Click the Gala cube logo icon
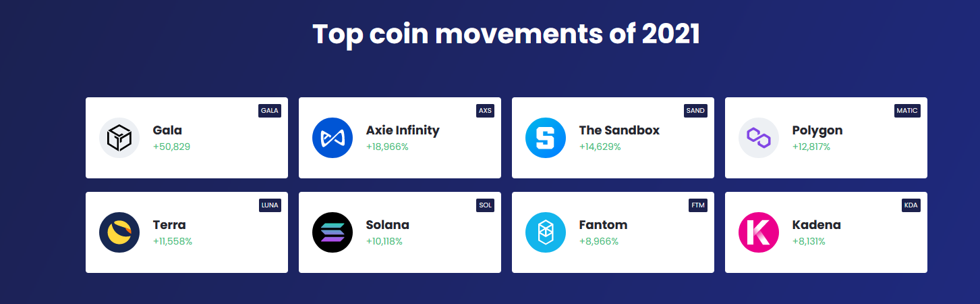 tap(119, 138)
